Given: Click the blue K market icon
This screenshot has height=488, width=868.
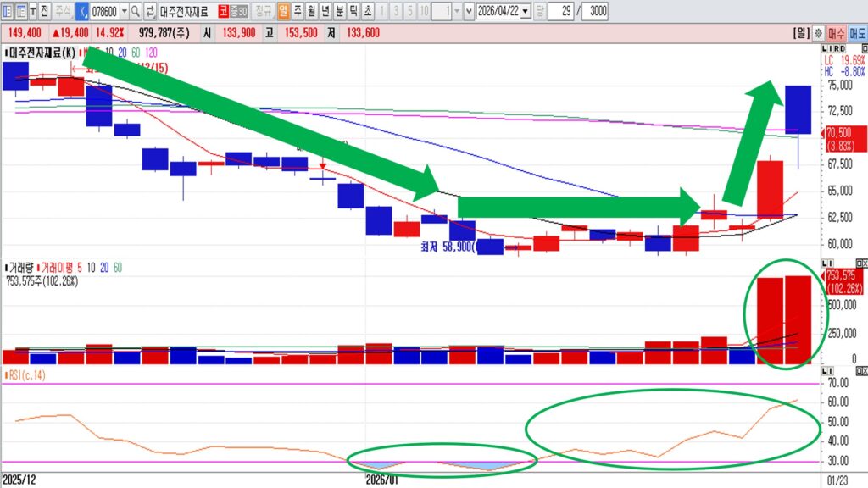Looking at the screenshot, I should pos(82,12).
